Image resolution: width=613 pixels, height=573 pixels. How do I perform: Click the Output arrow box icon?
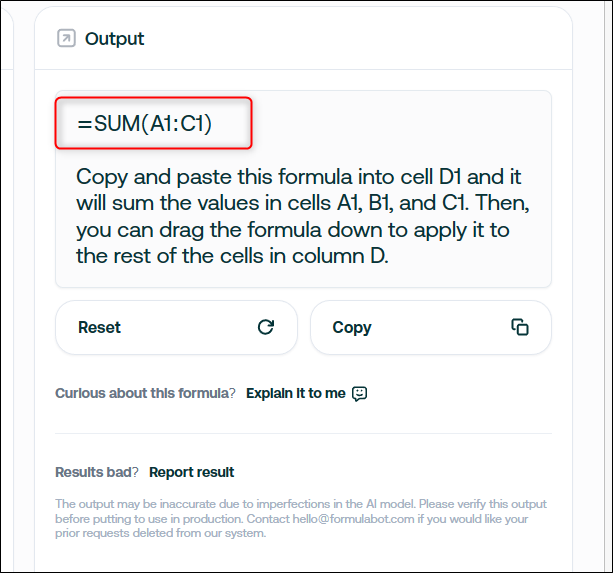pos(66,38)
